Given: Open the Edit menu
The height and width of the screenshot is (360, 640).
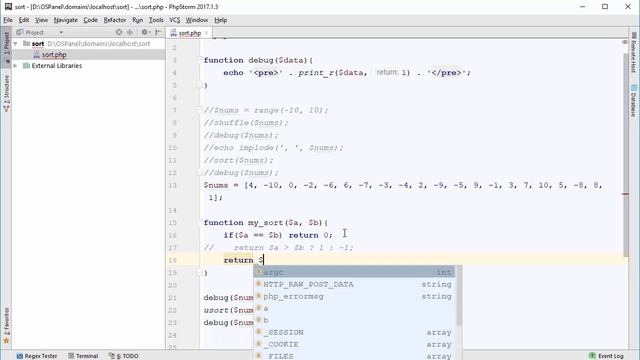Looking at the screenshot, I should (x=24, y=20).
